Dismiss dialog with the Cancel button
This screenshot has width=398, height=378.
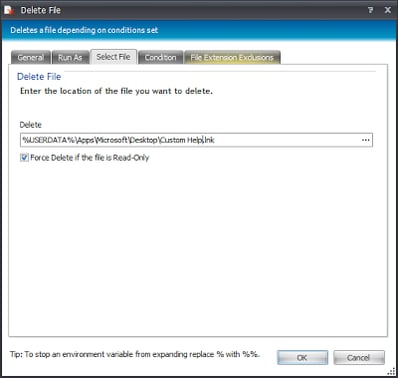[x=359, y=358]
